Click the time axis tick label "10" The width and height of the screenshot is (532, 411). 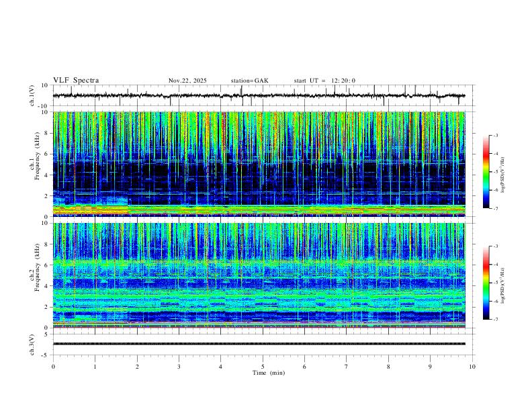click(x=472, y=367)
